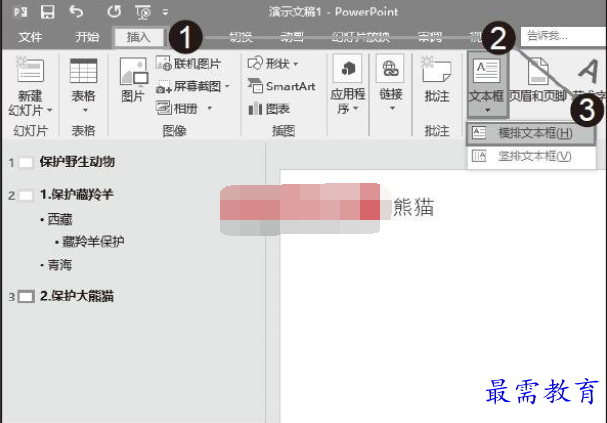
Task: Select outline slide 2 1.保护藏羚羊
Action: coord(76,194)
